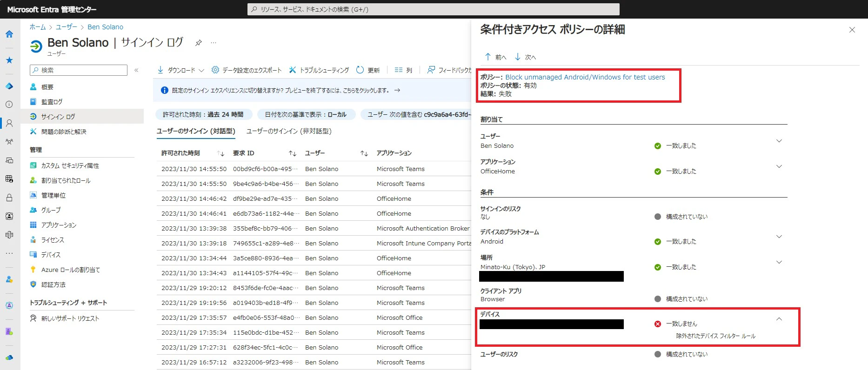Click the 日付を次の基準で表示：ローカル filter
The width and height of the screenshot is (868, 370).
coord(306,114)
